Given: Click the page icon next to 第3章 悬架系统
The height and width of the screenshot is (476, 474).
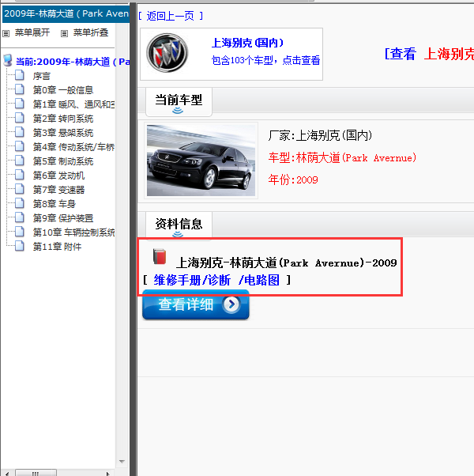Looking at the screenshot, I should (x=20, y=132).
